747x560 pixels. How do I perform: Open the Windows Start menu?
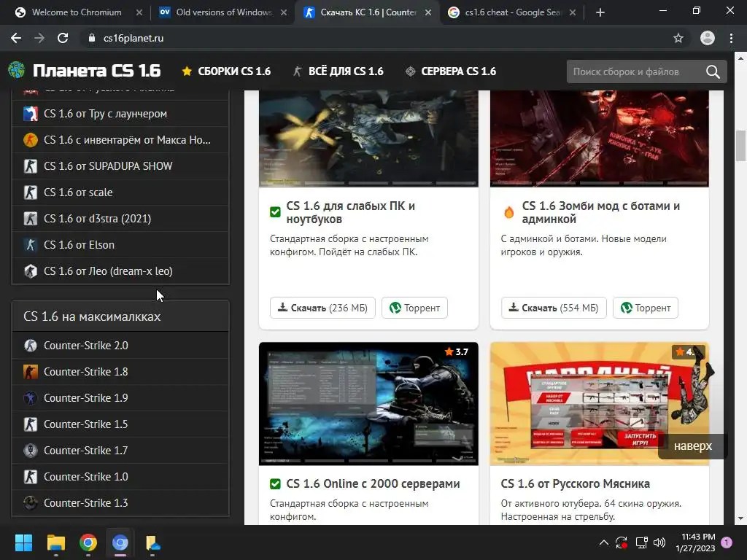(23, 542)
